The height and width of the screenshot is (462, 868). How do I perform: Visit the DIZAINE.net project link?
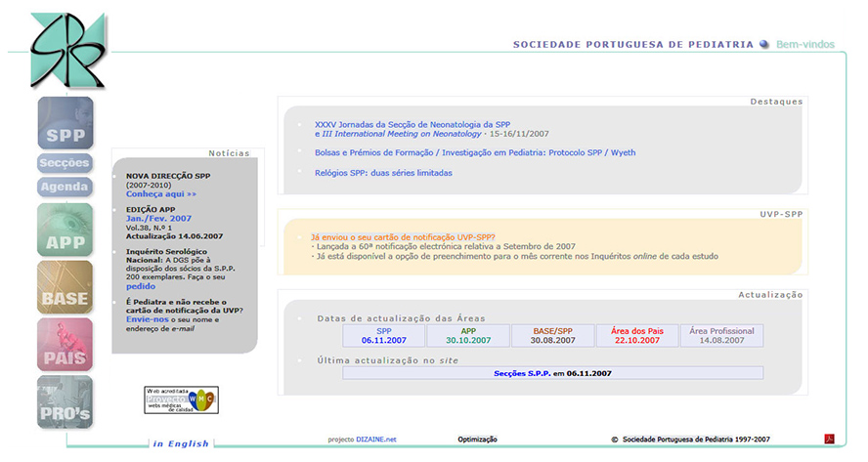376,440
